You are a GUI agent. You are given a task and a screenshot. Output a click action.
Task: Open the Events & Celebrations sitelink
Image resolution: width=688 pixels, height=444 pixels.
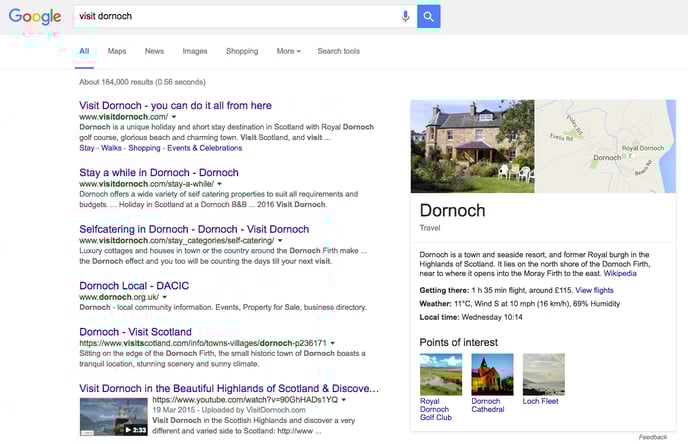click(204, 148)
